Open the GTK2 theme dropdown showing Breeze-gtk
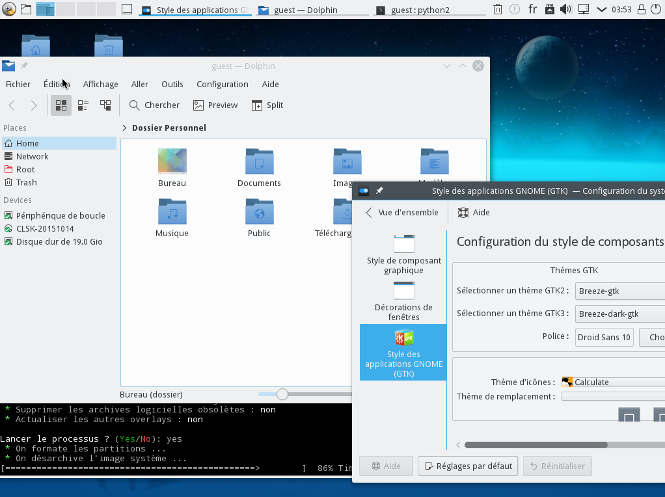 [620, 291]
